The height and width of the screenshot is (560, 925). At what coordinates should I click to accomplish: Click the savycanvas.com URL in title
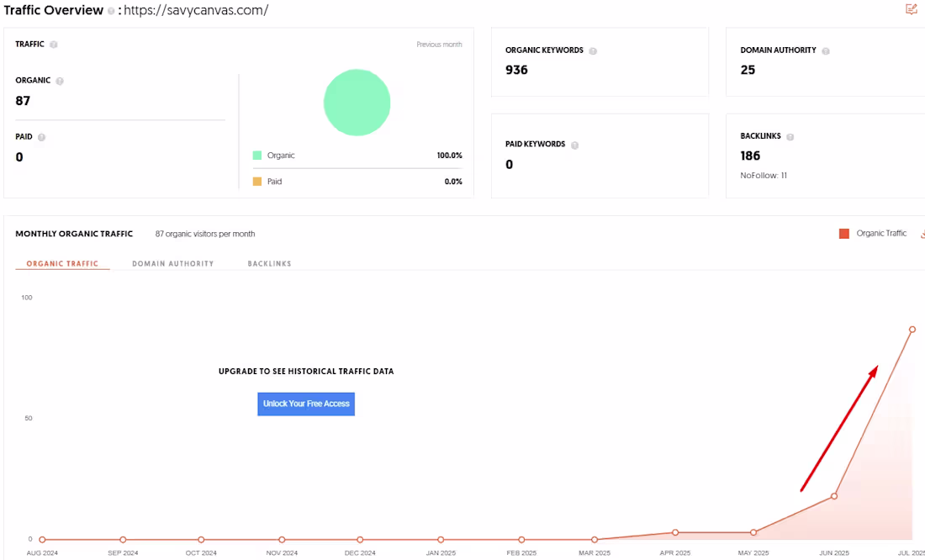[196, 11]
